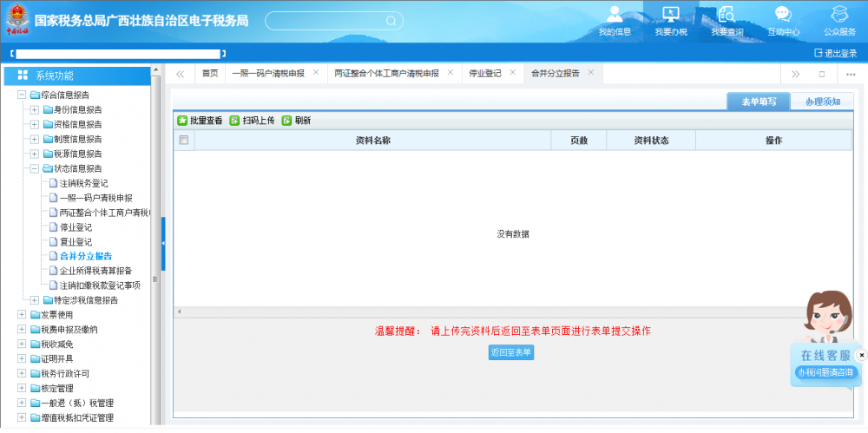The height and width of the screenshot is (433, 868).
Task: Collapse the 综合信息报告 tree node
Action: (x=22, y=95)
